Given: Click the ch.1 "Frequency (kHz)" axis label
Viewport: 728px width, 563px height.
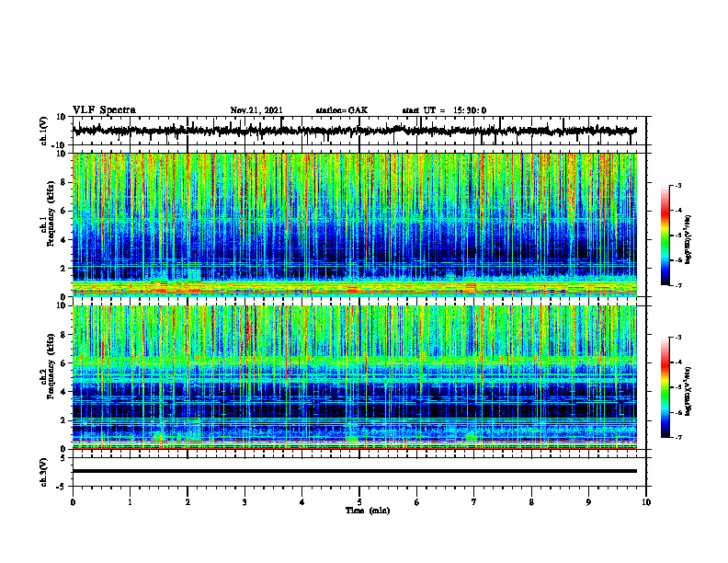Looking at the screenshot, I should 51,214.
